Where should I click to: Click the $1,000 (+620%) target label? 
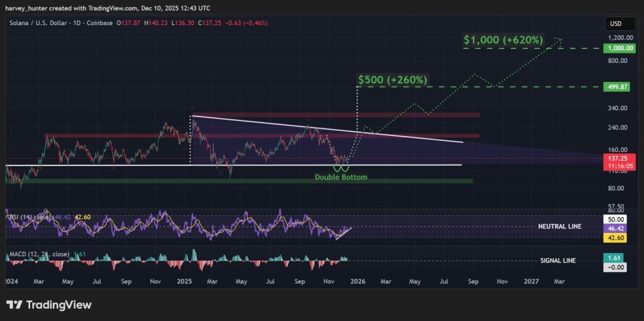(503, 39)
